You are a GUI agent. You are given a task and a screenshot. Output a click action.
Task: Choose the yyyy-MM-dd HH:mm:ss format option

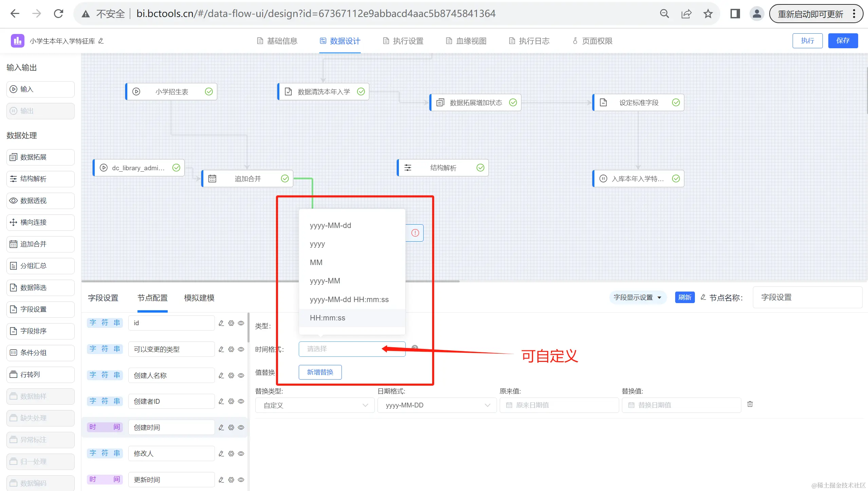[x=349, y=299]
